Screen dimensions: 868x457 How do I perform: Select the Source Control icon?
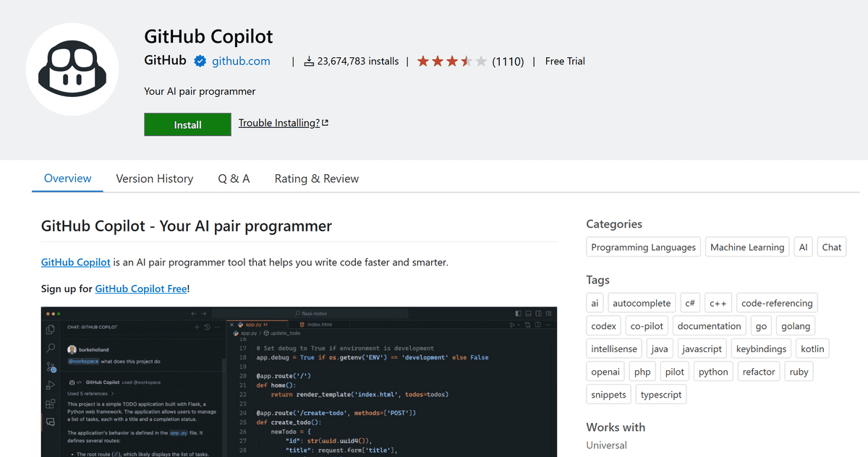[x=50, y=369]
